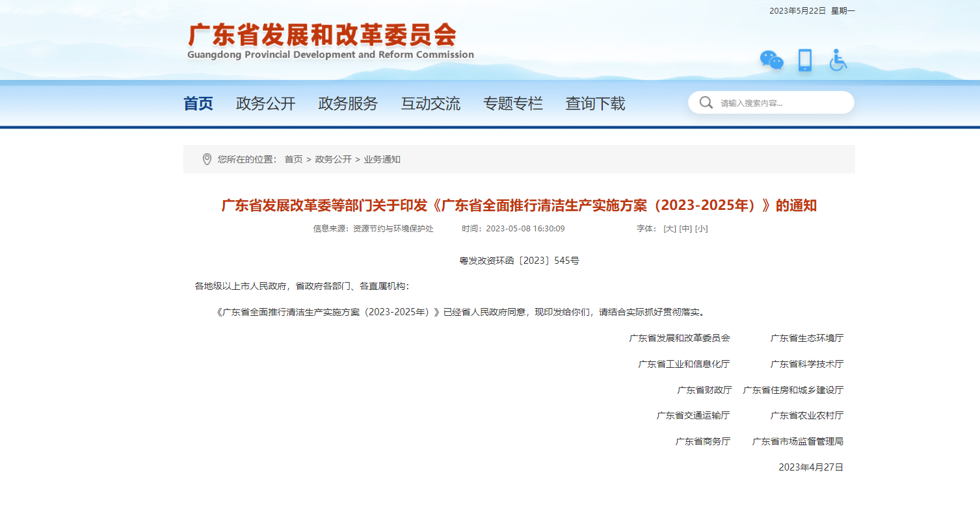
Task: Open the WeChat sharing icon
Action: pyautogui.click(x=771, y=60)
